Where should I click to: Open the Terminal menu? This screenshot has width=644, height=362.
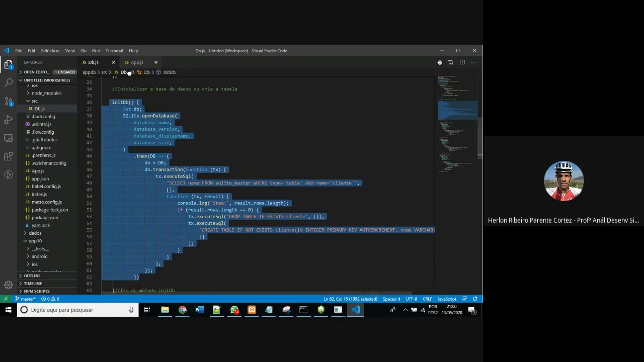pos(114,51)
